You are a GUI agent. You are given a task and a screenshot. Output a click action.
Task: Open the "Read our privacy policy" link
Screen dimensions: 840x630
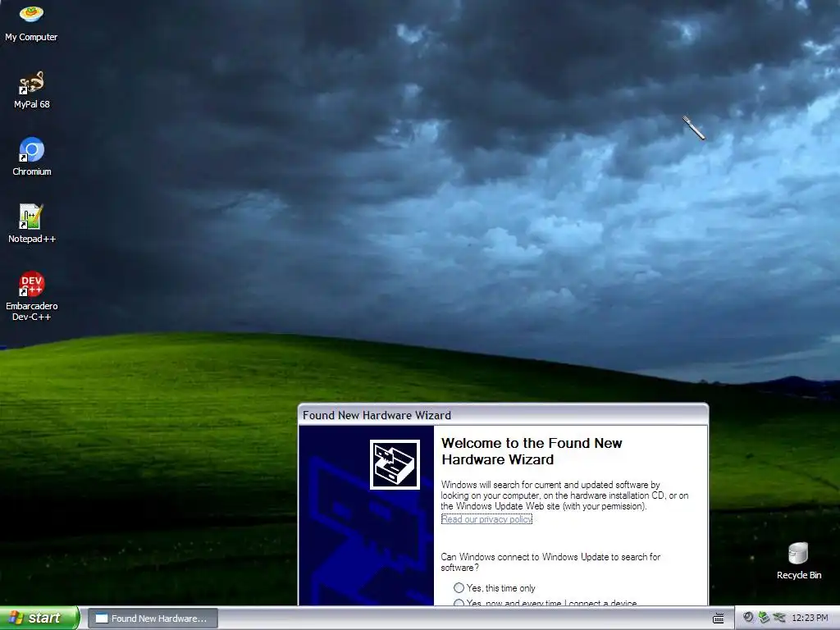click(486, 519)
